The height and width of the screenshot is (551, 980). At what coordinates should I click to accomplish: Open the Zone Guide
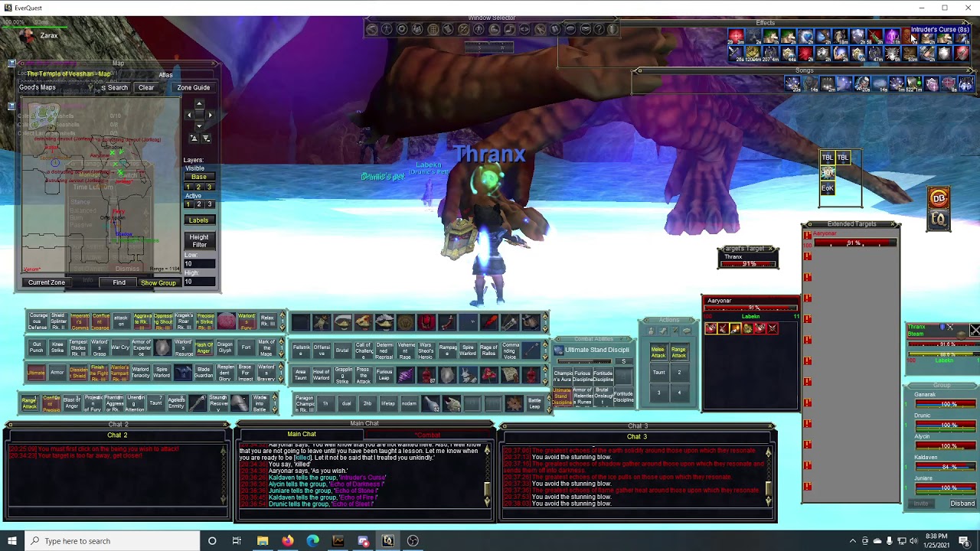click(x=194, y=88)
